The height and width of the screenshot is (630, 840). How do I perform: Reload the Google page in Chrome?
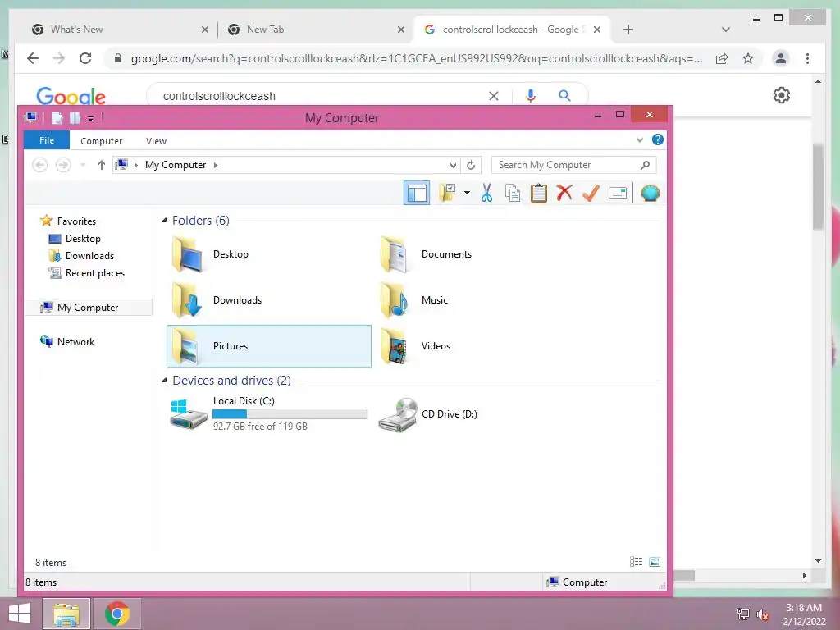85,58
